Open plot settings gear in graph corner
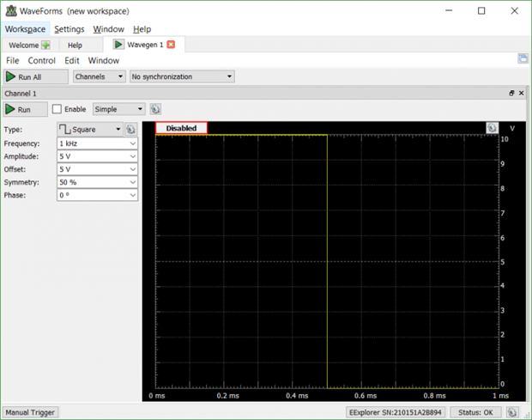This screenshot has width=532, height=420. tap(491, 128)
